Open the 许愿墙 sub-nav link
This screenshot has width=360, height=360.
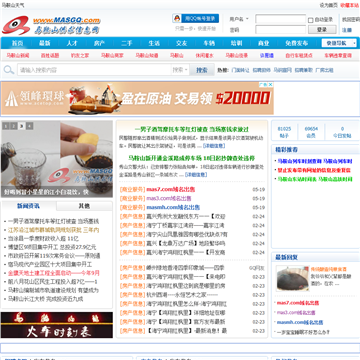[267, 56]
